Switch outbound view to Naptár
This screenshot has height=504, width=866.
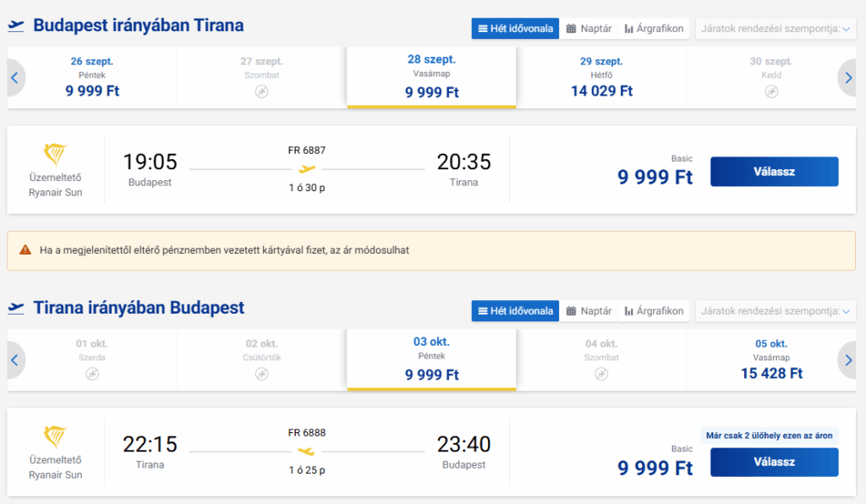(x=589, y=29)
